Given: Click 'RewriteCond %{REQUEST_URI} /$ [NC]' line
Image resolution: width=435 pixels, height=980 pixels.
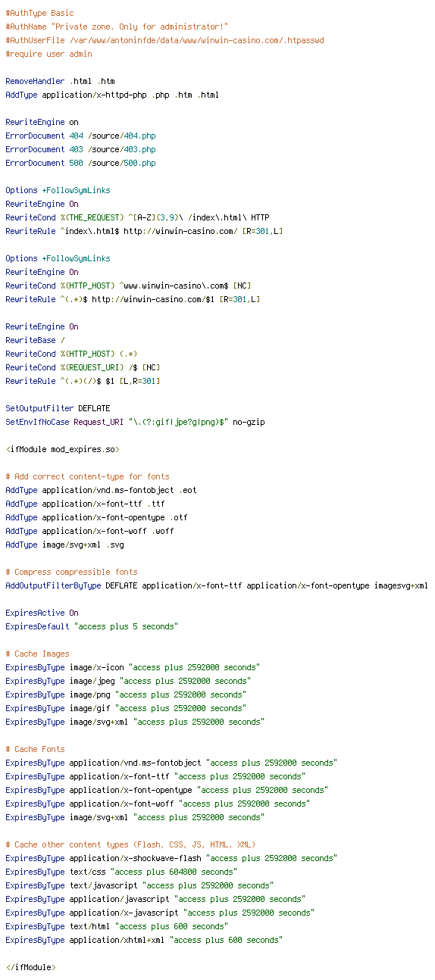Looking at the screenshot, I should [83, 367].
